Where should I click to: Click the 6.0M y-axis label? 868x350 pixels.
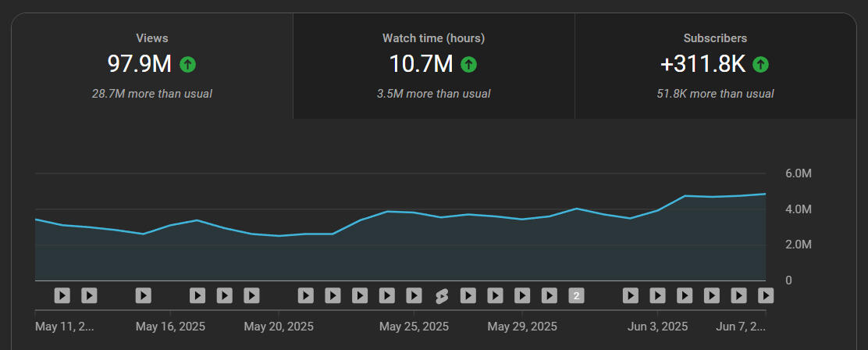[x=799, y=173]
